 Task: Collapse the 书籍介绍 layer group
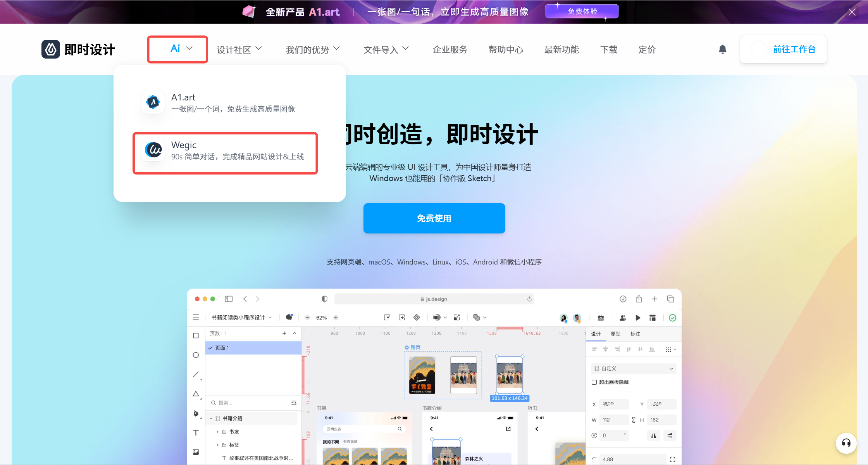tap(211, 418)
